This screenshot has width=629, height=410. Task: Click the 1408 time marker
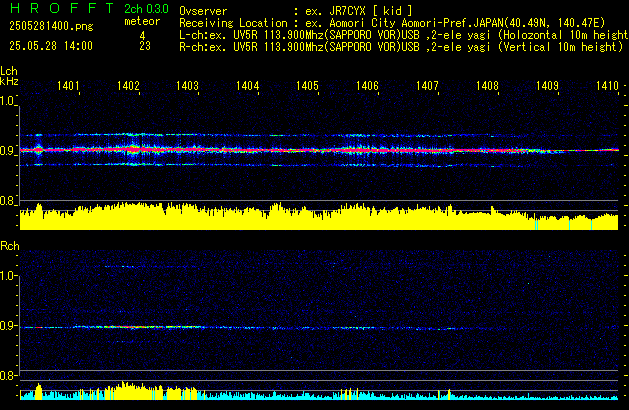click(487, 86)
